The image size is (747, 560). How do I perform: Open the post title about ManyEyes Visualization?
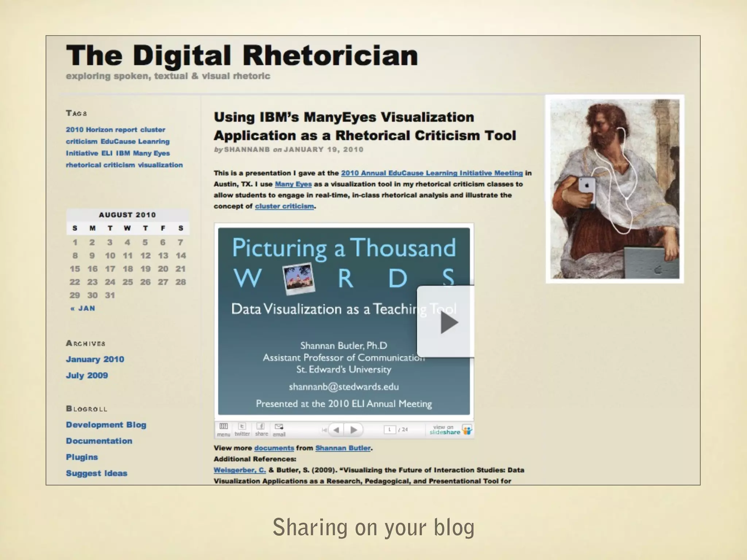(x=365, y=126)
